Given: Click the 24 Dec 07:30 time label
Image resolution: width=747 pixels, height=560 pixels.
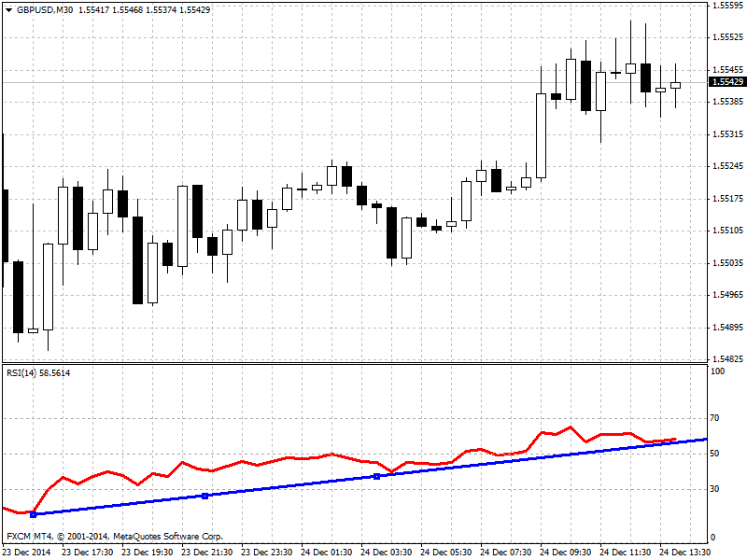Looking at the screenshot, I should [x=506, y=553].
